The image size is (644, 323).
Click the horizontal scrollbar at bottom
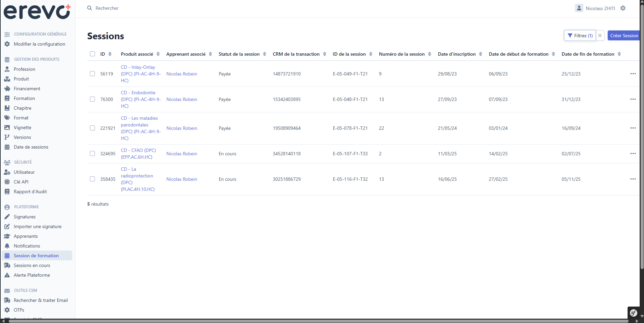tap(319, 321)
